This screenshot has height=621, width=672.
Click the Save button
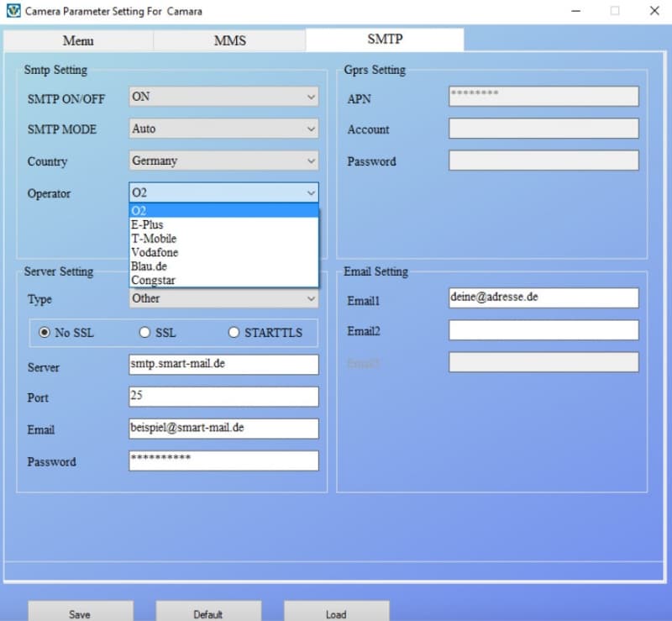click(81, 612)
